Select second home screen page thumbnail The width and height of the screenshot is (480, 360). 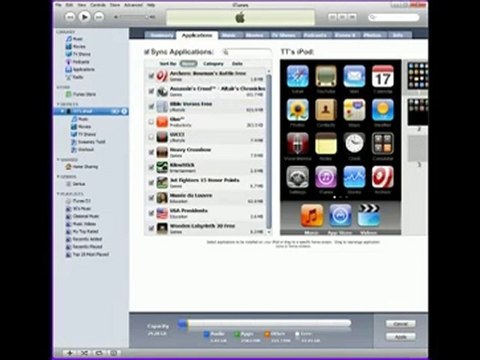coord(417,112)
